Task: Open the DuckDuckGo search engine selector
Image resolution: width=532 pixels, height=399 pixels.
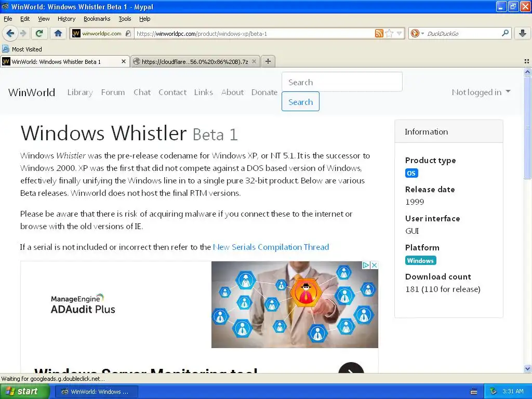Action: (x=417, y=33)
